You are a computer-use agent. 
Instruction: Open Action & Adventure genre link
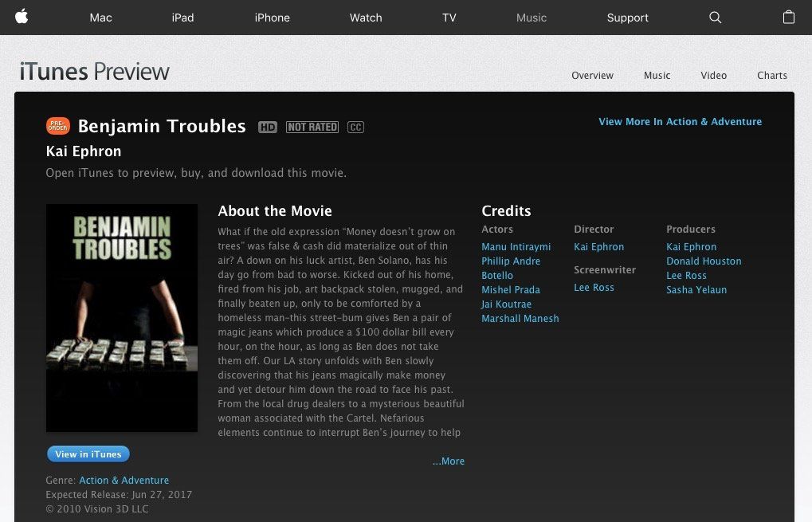(x=124, y=480)
